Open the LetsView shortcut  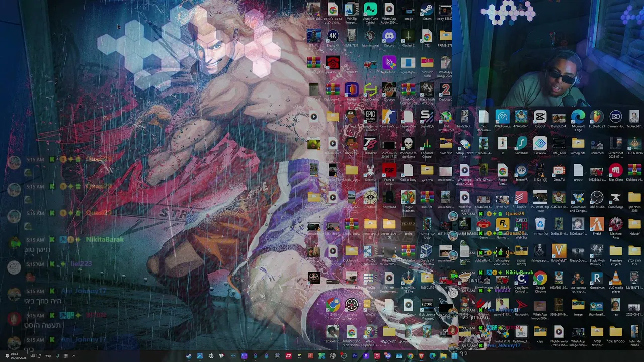click(x=540, y=146)
